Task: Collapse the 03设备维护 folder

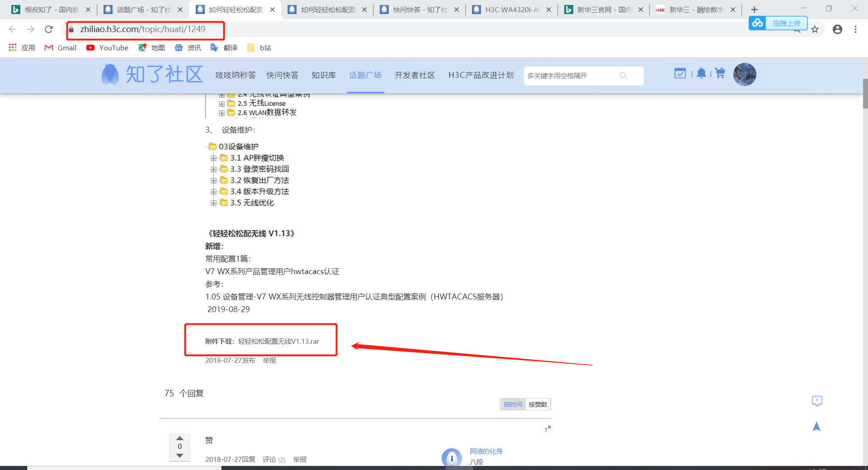Action: 212,146
